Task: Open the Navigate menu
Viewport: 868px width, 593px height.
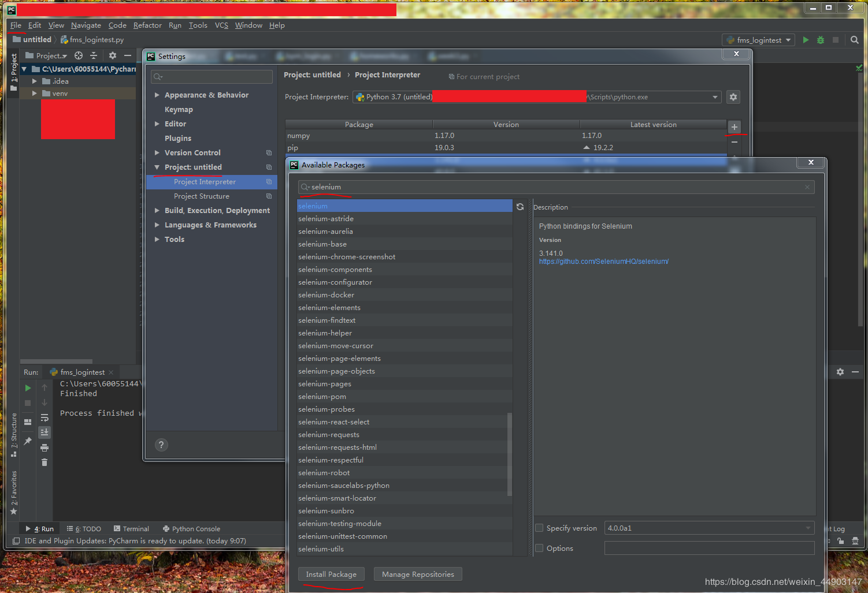Action: (86, 25)
